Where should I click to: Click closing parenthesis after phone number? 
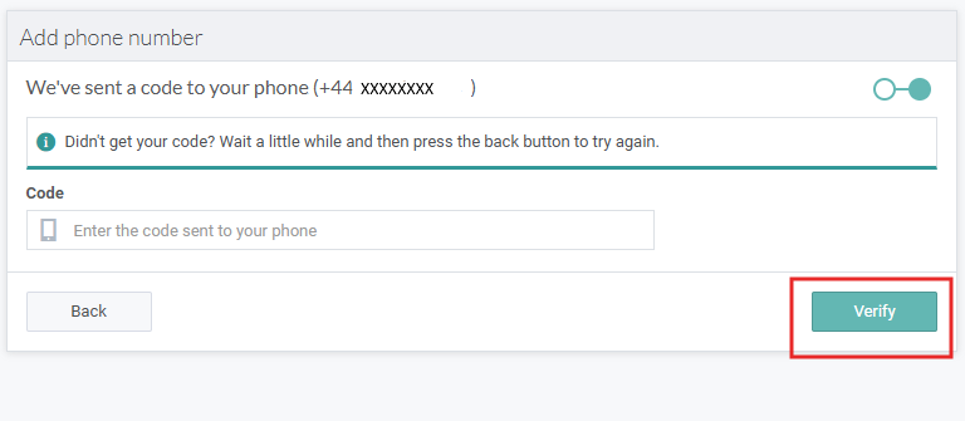473,88
